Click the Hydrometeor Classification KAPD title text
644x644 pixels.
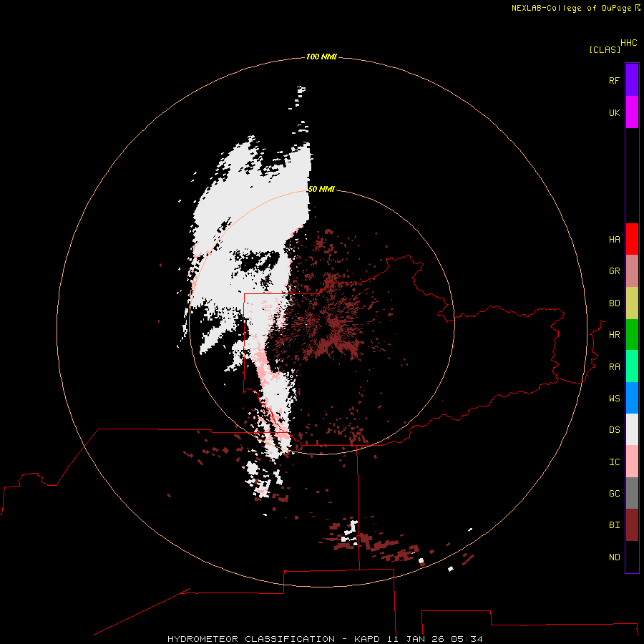(325, 639)
